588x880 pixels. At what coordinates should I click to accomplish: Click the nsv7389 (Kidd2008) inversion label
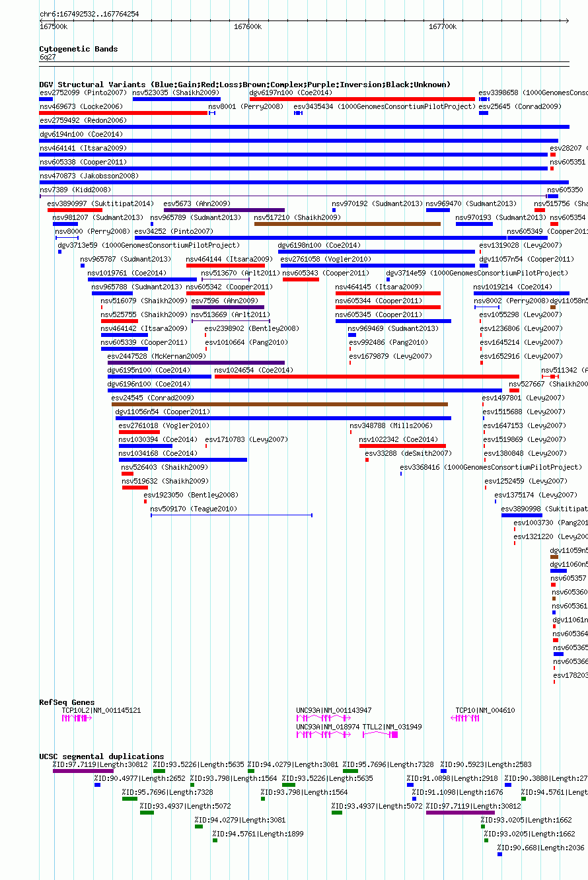point(75,190)
